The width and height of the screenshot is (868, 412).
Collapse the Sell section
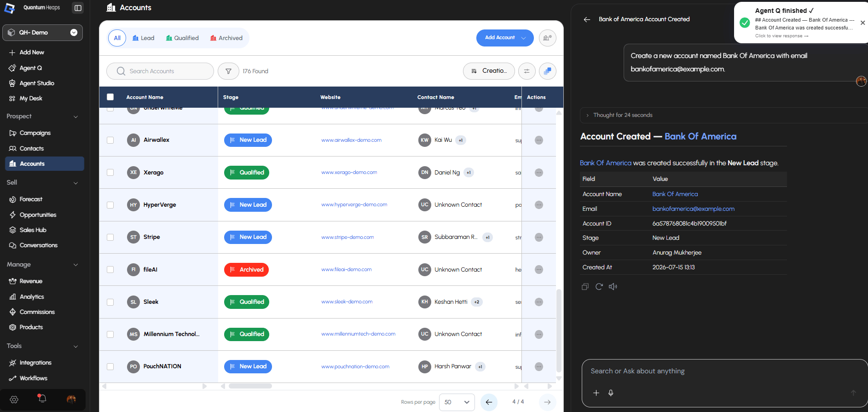pos(76,183)
